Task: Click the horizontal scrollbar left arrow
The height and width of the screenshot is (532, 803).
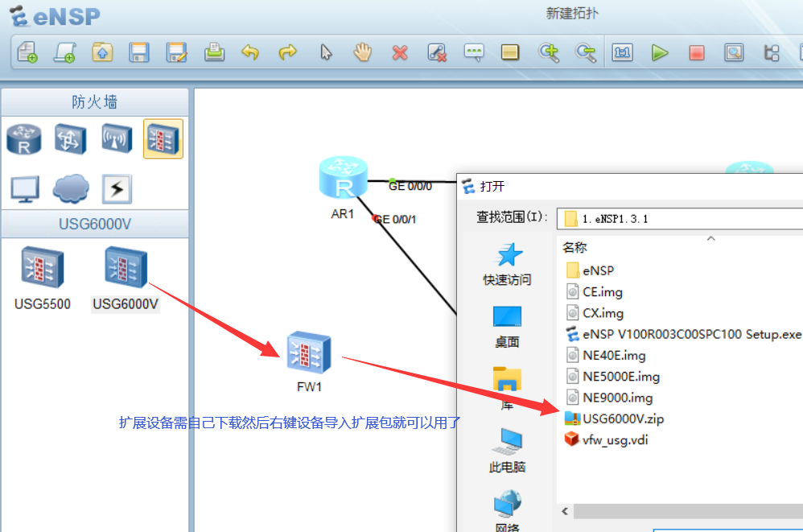Action: 564,511
